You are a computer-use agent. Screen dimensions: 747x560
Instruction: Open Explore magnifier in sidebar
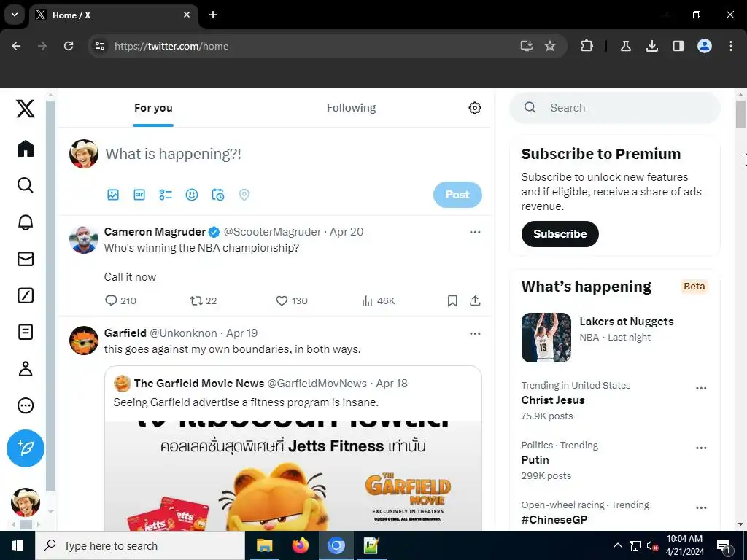(26, 184)
